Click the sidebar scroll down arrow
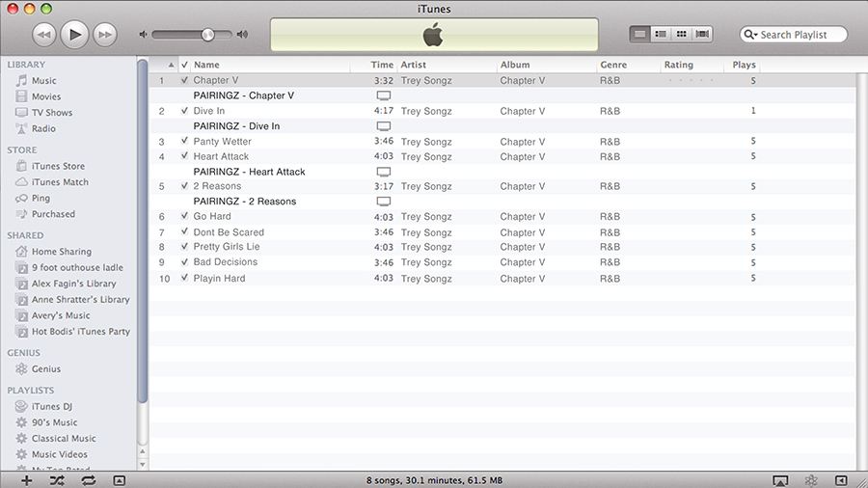The width and height of the screenshot is (868, 488). [x=143, y=464]
